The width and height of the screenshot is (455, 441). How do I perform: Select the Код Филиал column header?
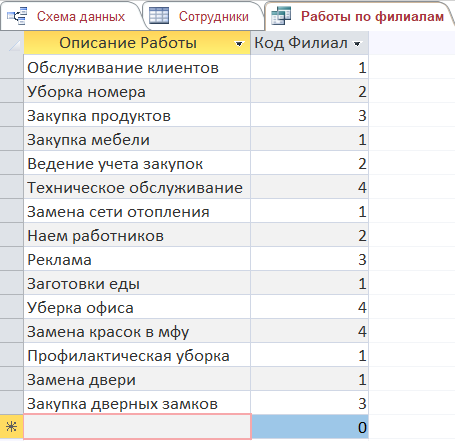pos(310,43)
